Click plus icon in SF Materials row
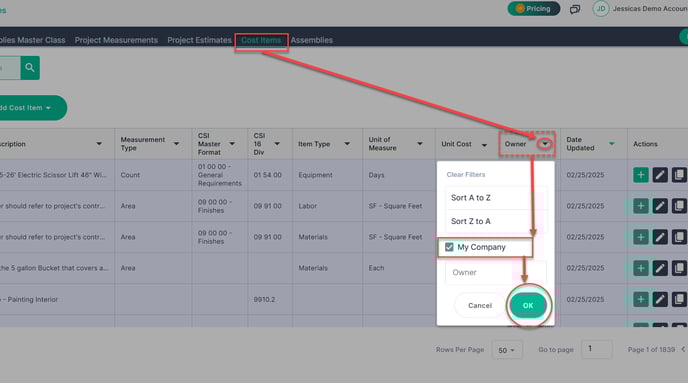This screenshot has width=688, height=383. (641, 237)
